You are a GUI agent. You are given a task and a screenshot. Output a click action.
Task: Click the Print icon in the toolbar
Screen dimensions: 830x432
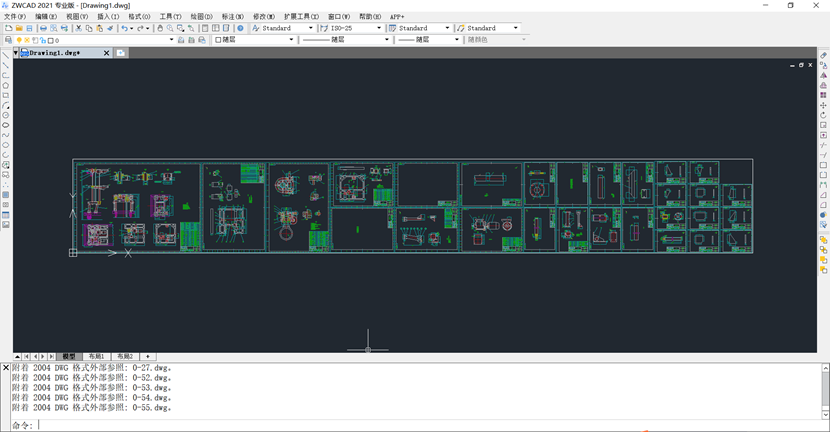tap(43, 28)
